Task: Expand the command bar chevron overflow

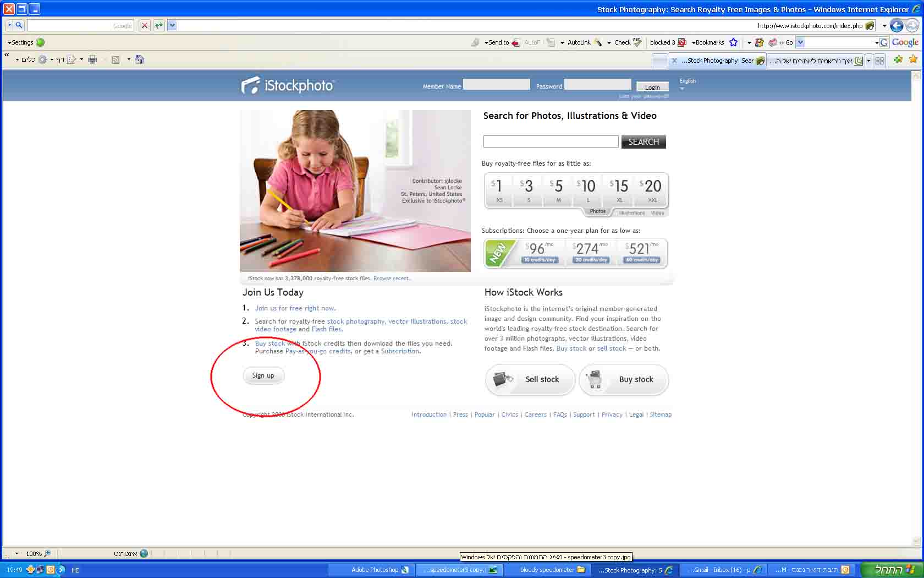Action: [7, 55]
